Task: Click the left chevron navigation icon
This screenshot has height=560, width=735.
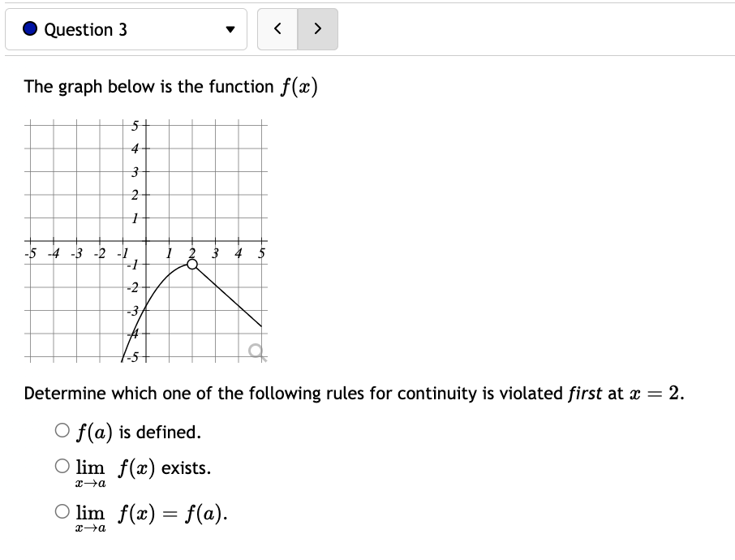Action: pos(278,28)
